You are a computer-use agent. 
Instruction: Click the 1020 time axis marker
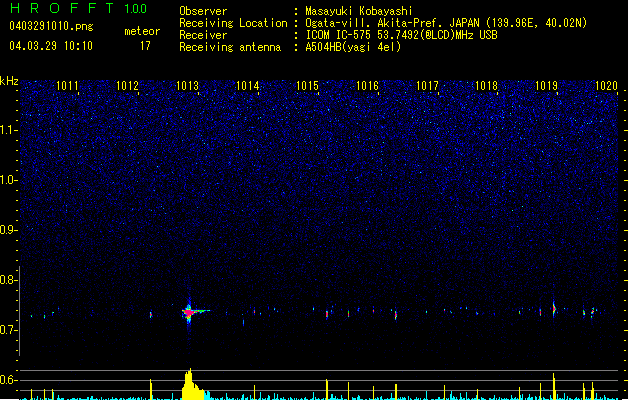pos(606,86)
